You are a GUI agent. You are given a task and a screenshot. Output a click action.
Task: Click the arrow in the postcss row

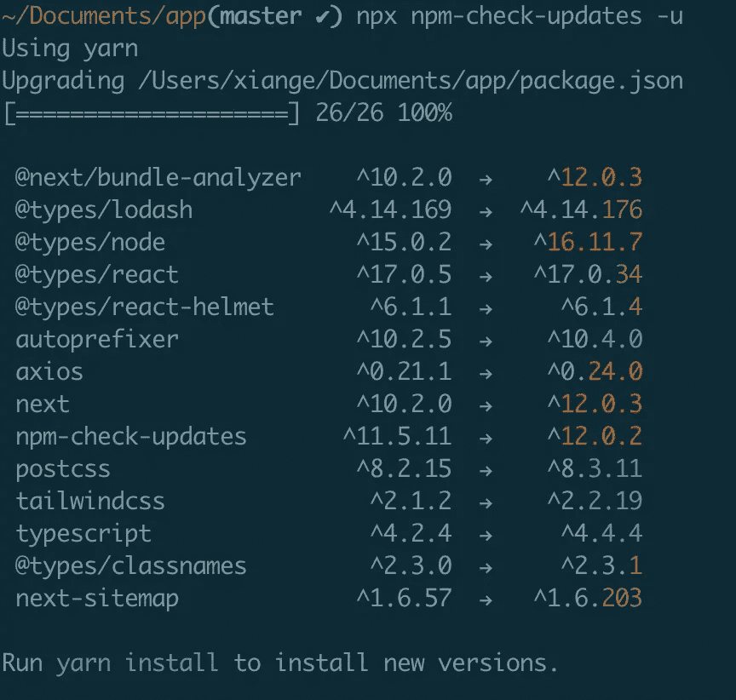486,469
